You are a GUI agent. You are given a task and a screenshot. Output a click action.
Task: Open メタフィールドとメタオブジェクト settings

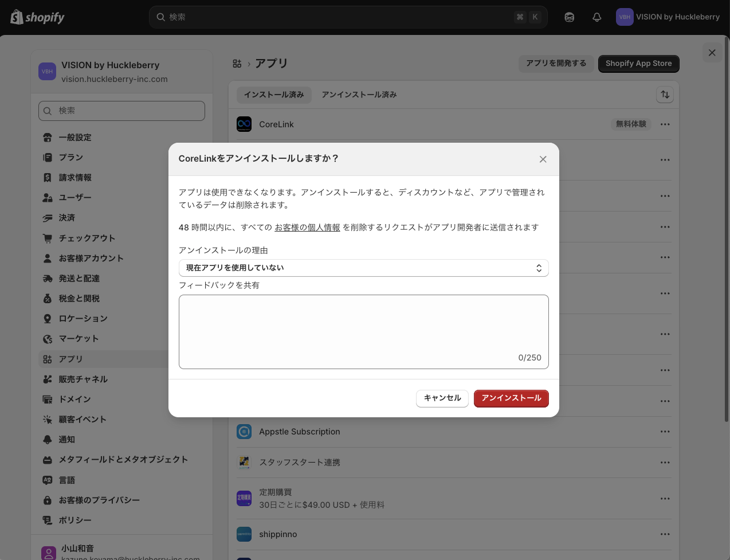(123, 460)
